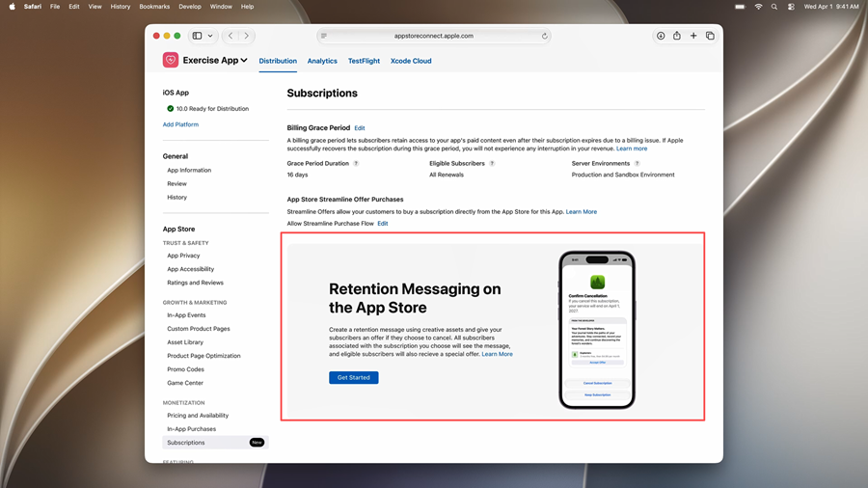The image size is (868, 488).
Task: Click the Spotlight search icon
Action: pos(774,7)
